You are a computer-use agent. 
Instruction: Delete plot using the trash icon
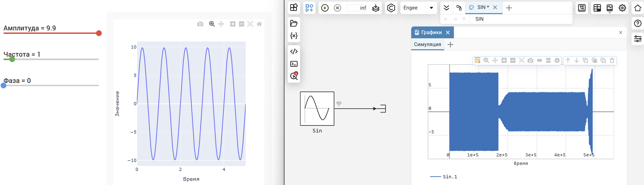coord(612,61)
